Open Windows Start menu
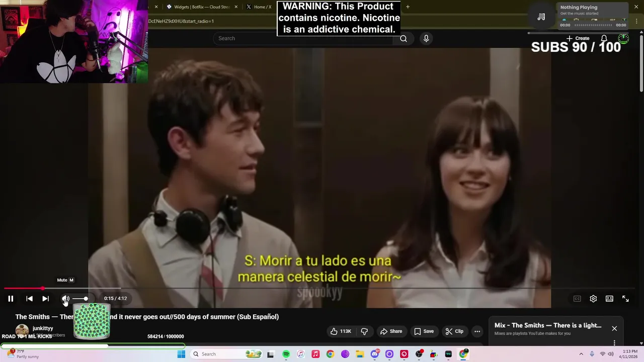The image size is (644, 362). pyautogui.click(x=181, y=354)
